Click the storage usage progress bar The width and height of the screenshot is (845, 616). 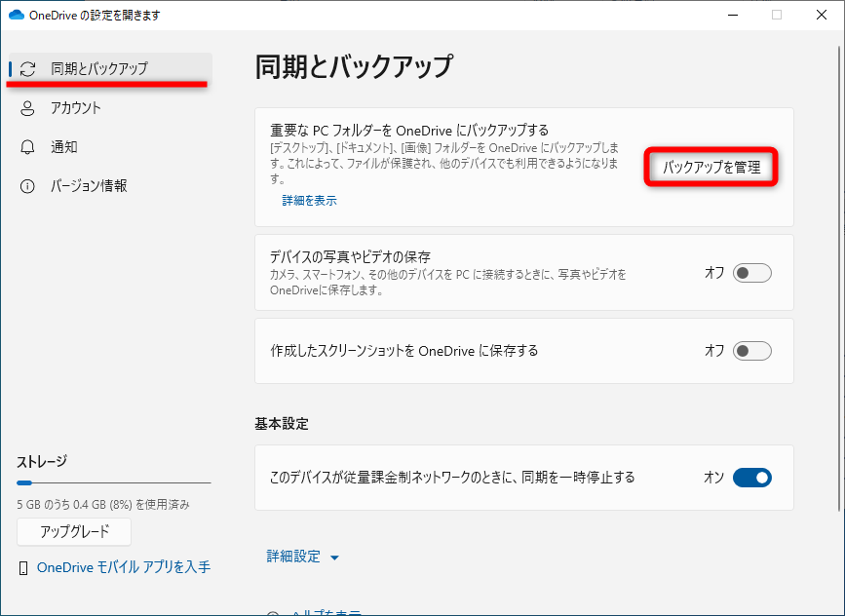click(x=113, y=481)
